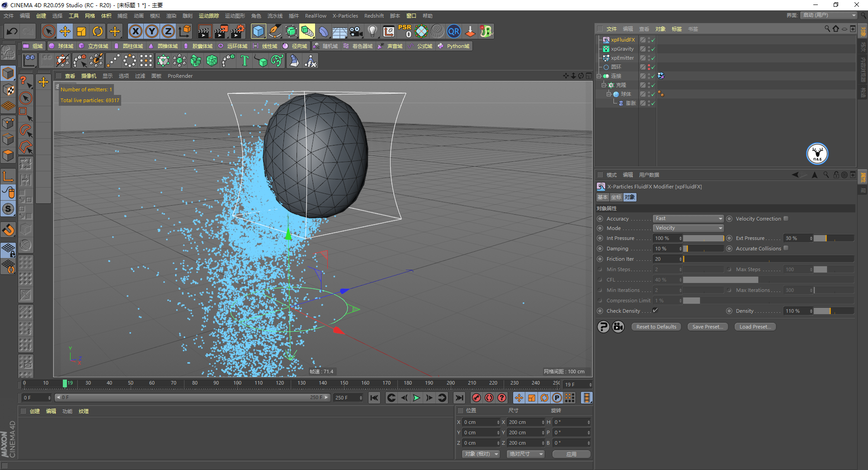Open the Render Settings clapperboard icon
Image resolution: width=868 pixels, height=470 pixels.
(237, 31)
